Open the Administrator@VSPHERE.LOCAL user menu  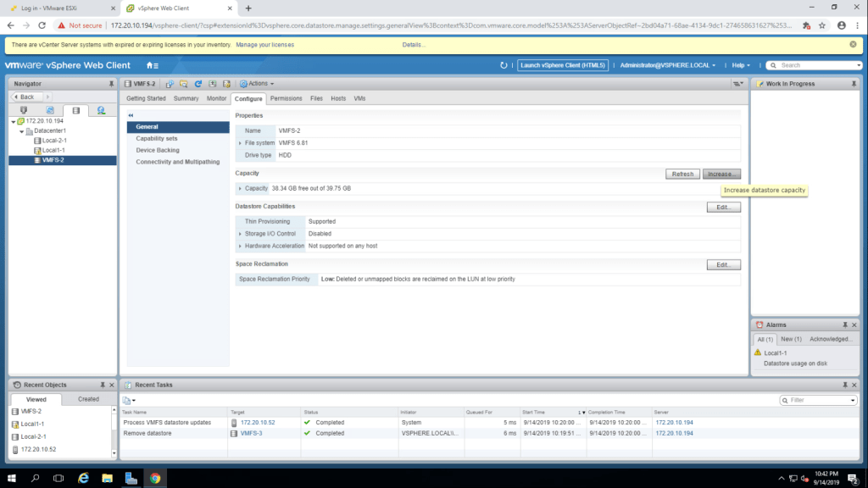point(668,65)
